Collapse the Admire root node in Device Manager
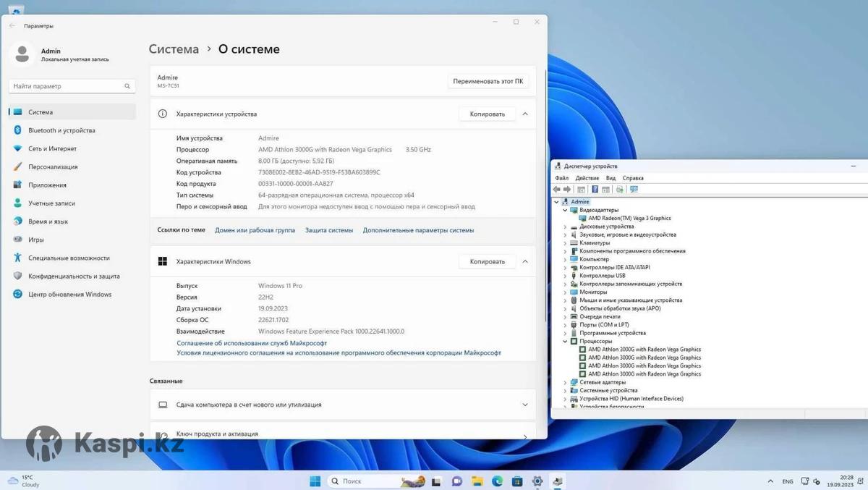Screen dimensions: 868x490 (556, 202)
